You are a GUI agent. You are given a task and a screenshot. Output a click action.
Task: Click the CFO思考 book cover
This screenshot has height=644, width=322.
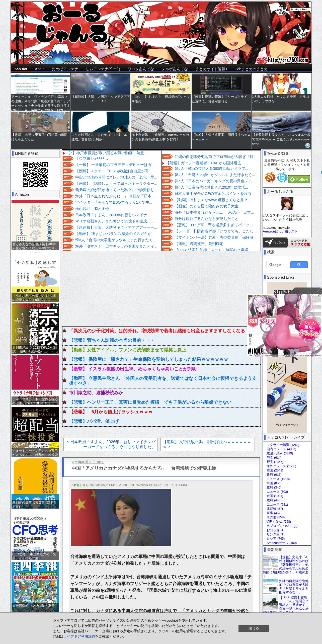click(35, 535)
